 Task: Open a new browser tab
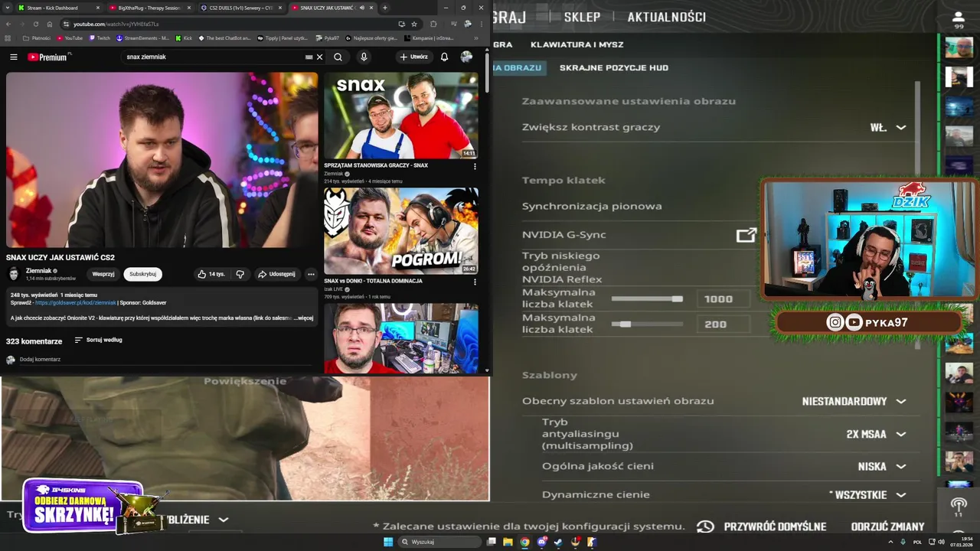384,8
